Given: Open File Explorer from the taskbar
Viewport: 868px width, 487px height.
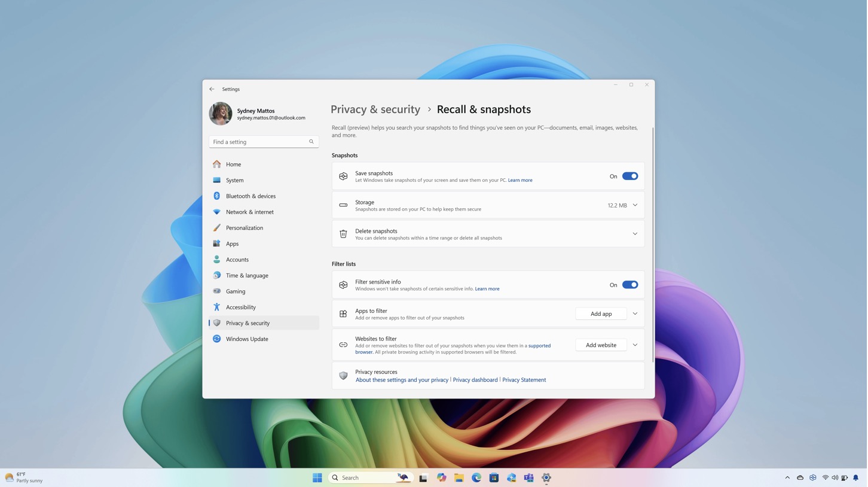Looking at the screenshot, I should coord(459,477).
